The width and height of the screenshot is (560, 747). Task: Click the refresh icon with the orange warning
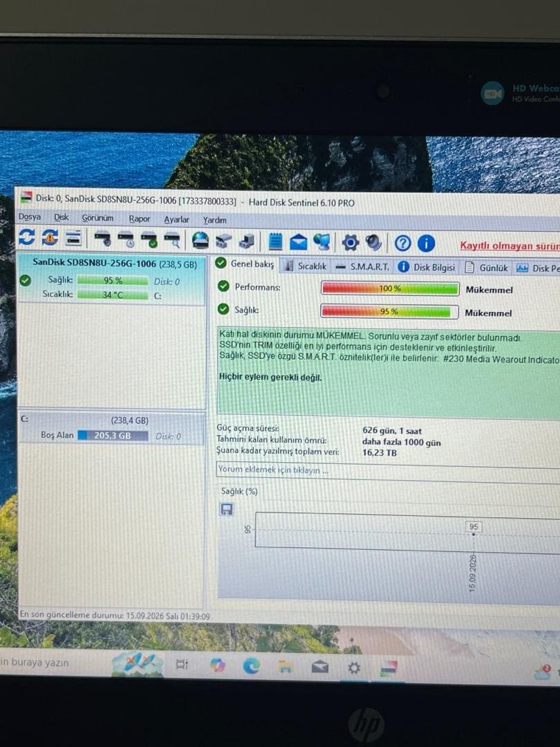click(50, 237)
